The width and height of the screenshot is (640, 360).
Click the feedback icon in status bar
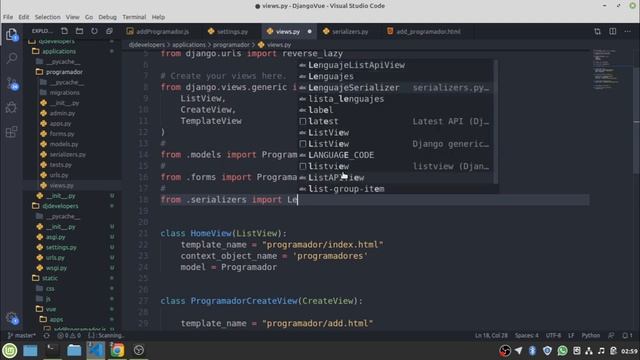(611, 336)
